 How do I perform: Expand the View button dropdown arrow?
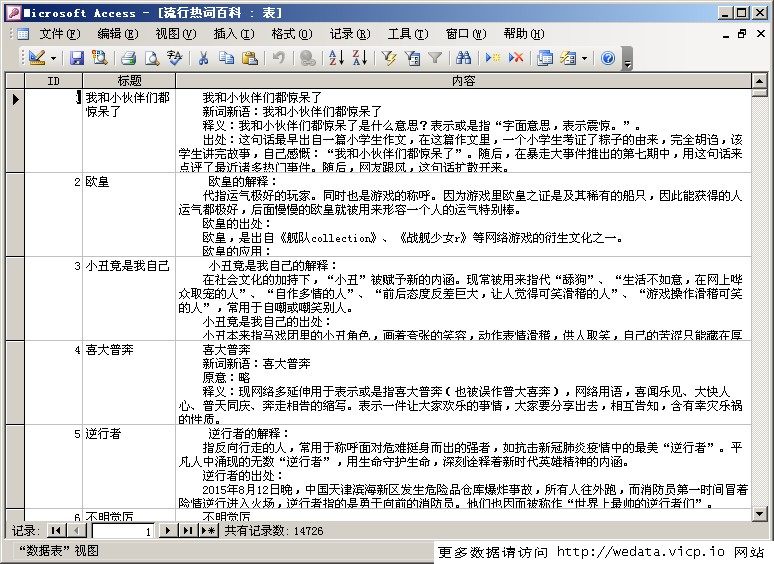coord(53,58)
